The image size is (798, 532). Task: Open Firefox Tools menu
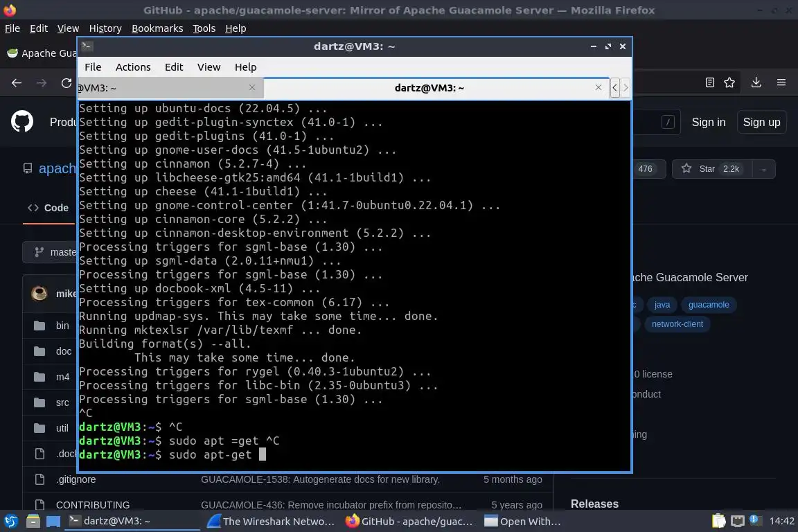click(204, 28)
